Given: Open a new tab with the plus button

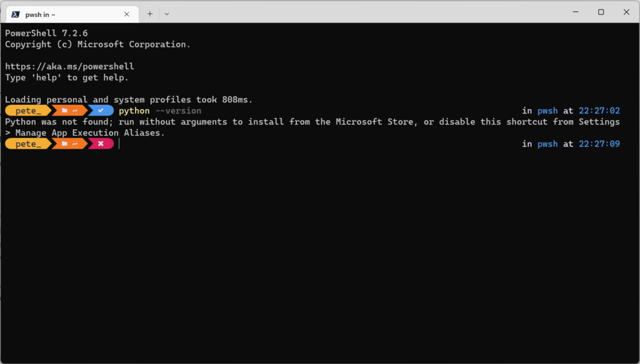Looking at the screenshot, I should (x=150, y=14).
